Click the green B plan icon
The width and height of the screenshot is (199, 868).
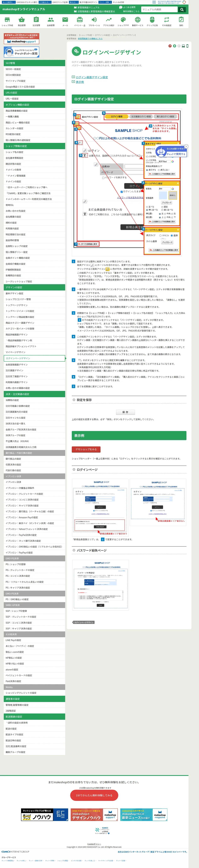pyautogui.click(x=174, y=46)
